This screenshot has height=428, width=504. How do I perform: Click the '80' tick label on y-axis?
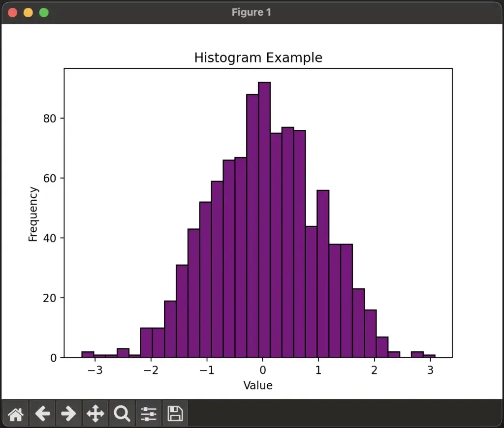50,118
